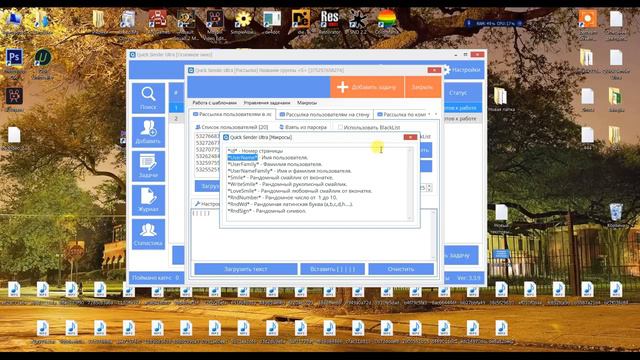Click the orange Добавить задачу plus button
640x360 pixels.
[x=367, y=87]
